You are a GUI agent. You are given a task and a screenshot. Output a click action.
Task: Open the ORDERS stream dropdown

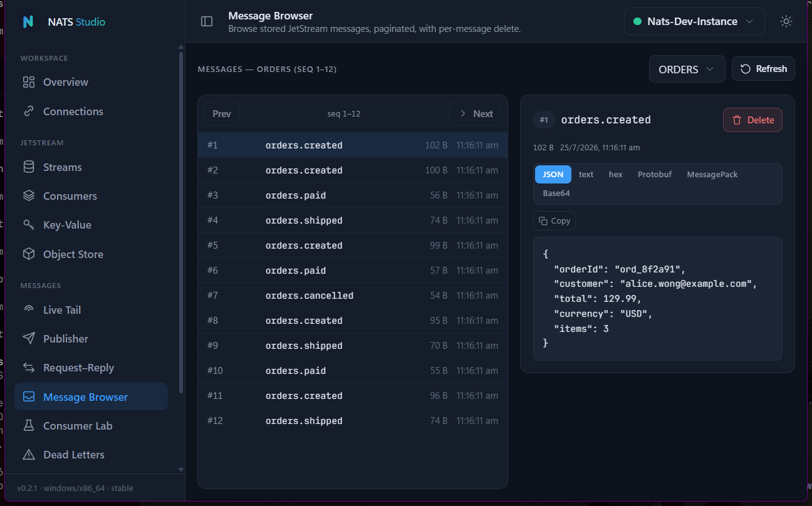coord(687,69)
